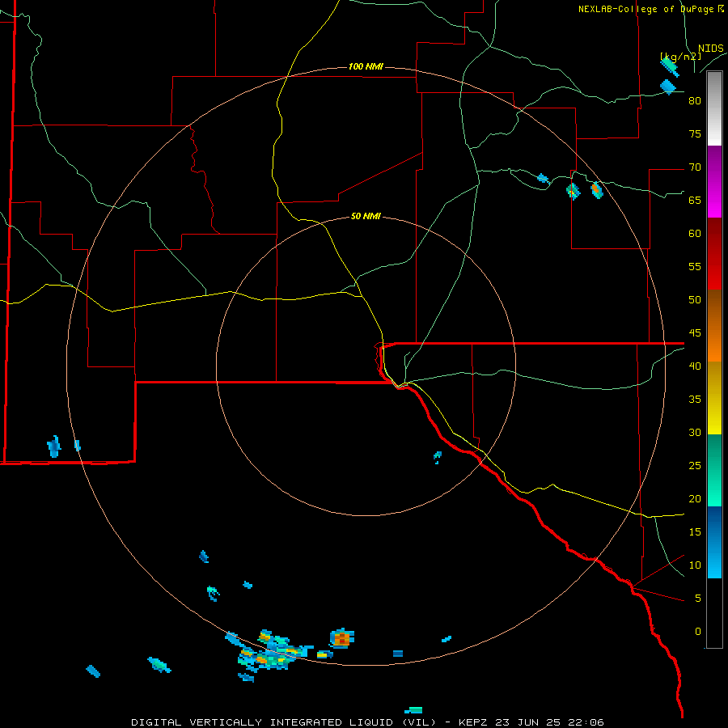
Task: Click the 40 value on the color scale
Action: tap(695, 366)
